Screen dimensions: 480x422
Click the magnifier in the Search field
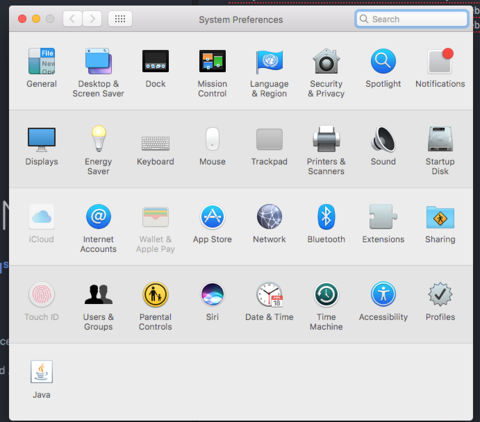tap(364, 19)
